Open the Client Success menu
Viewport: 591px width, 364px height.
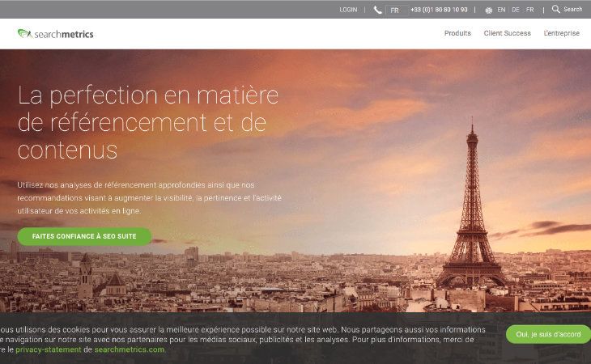[507, 33]
